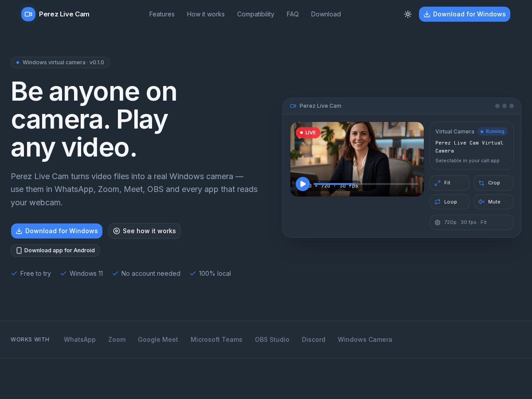
Task: Click Download app for Android button
Action: pyautogui.click(x=55, y=250)
